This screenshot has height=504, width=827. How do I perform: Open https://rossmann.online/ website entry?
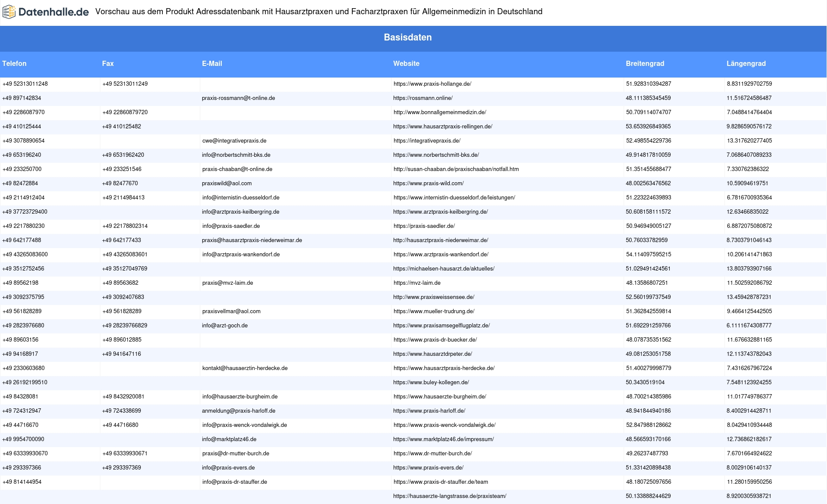(x=423, y=98)
